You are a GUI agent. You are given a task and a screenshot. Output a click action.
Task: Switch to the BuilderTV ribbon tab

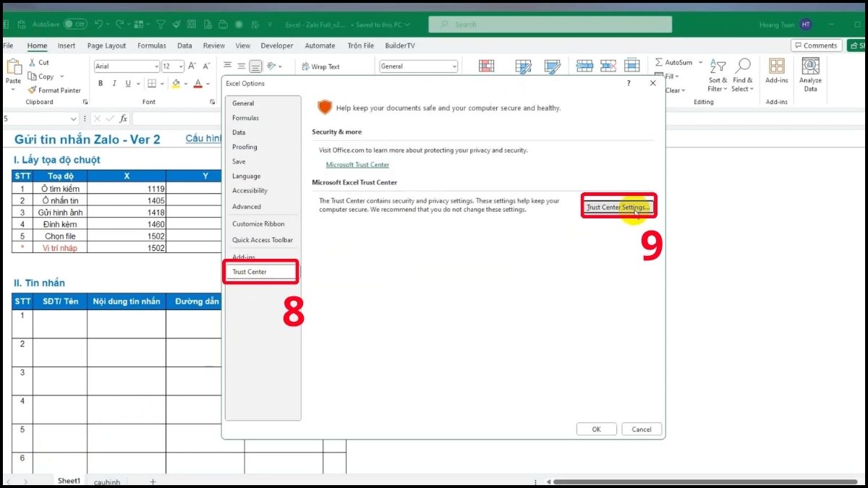coord(400,46)
